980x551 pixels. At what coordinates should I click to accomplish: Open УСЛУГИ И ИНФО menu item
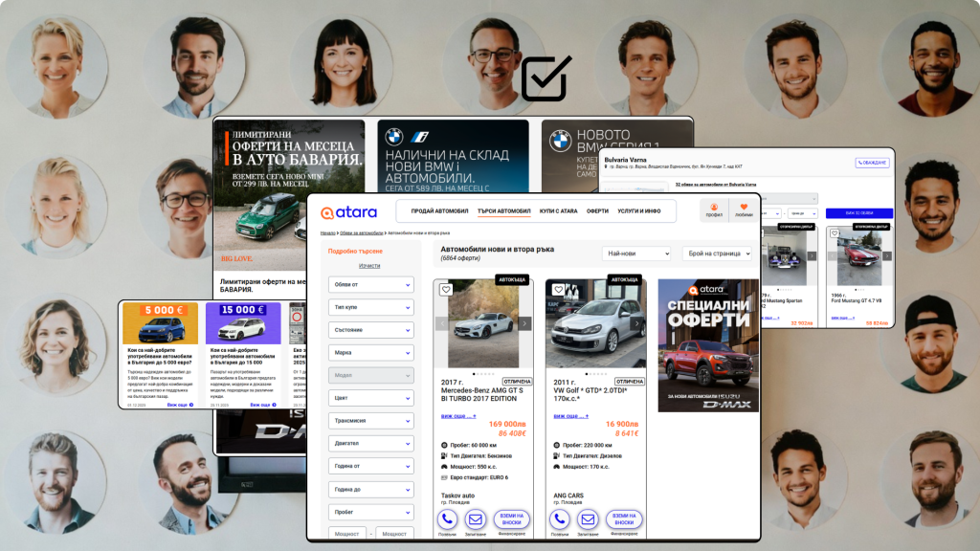638,211
